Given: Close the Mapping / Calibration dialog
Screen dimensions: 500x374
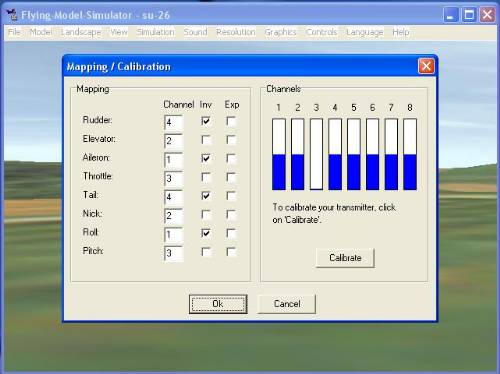Looking at the screenshot, I should click(x=426, y=66).
